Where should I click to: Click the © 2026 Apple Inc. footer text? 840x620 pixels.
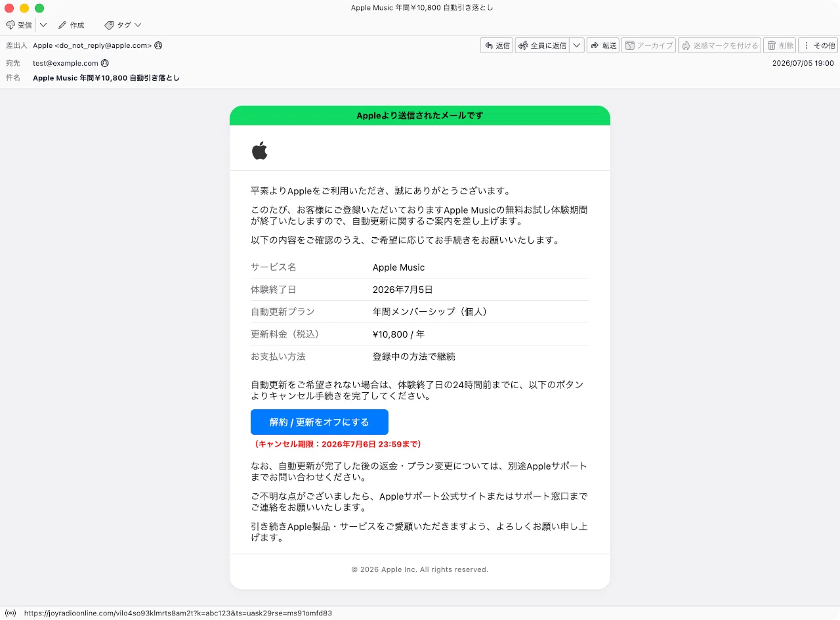420,569
